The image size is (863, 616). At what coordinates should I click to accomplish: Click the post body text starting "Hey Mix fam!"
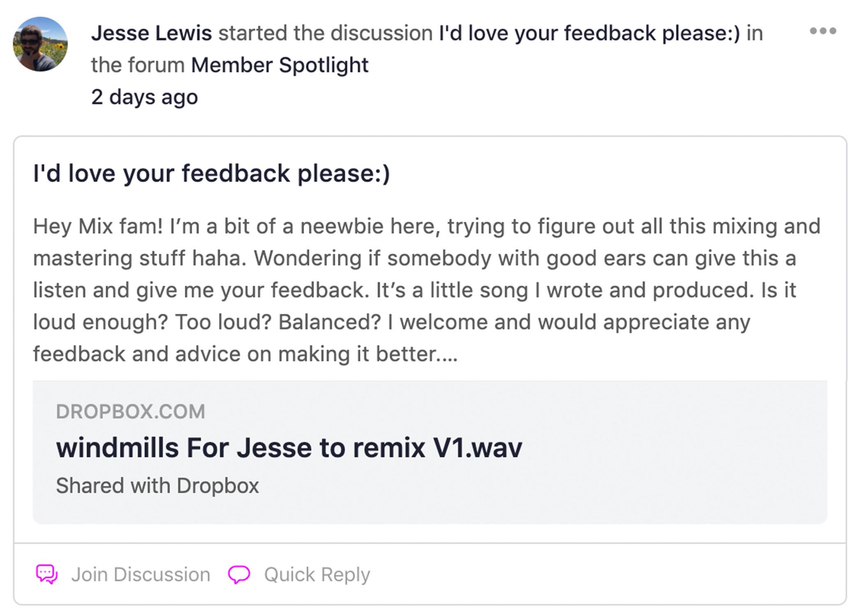427,290
